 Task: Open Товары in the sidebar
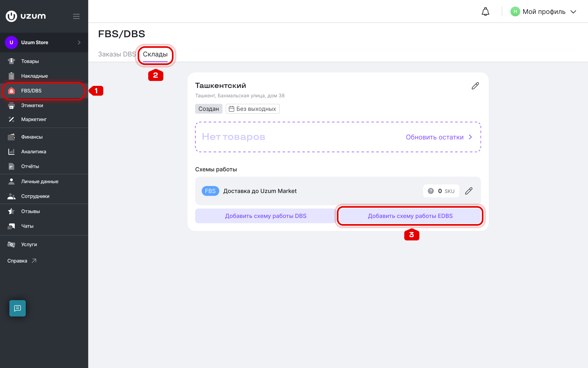[44, 61]
